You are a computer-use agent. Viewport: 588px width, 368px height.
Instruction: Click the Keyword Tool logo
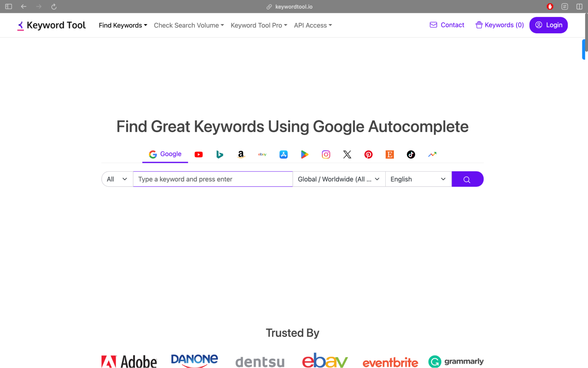click(51, 25)
